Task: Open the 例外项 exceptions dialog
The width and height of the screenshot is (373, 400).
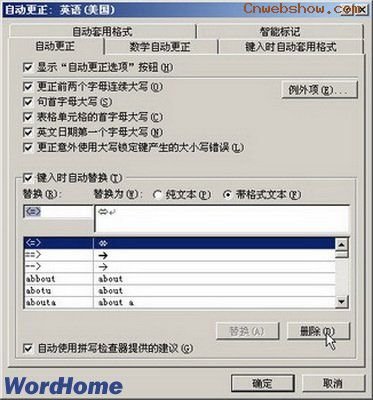Action: coord(320,90)
